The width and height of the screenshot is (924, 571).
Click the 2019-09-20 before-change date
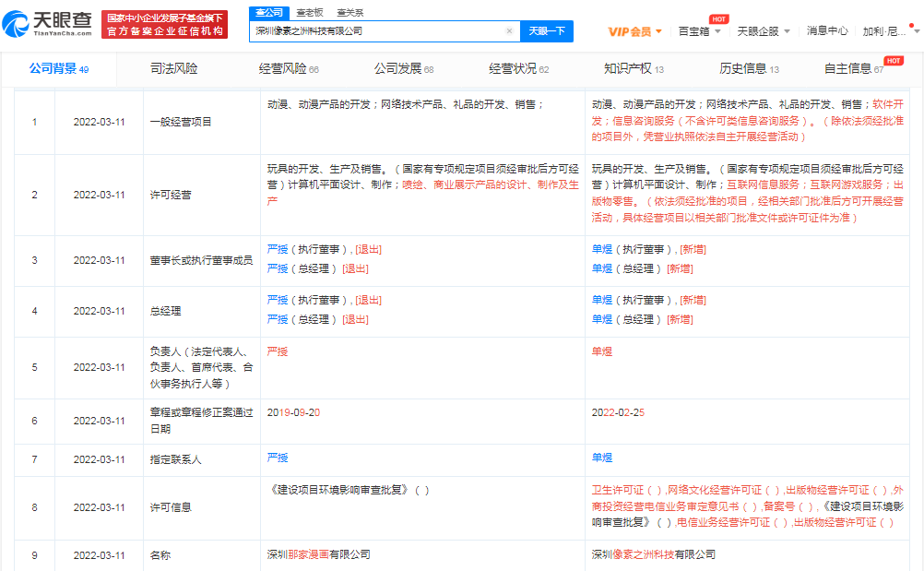pyautogui.click(x=293, y=413)
